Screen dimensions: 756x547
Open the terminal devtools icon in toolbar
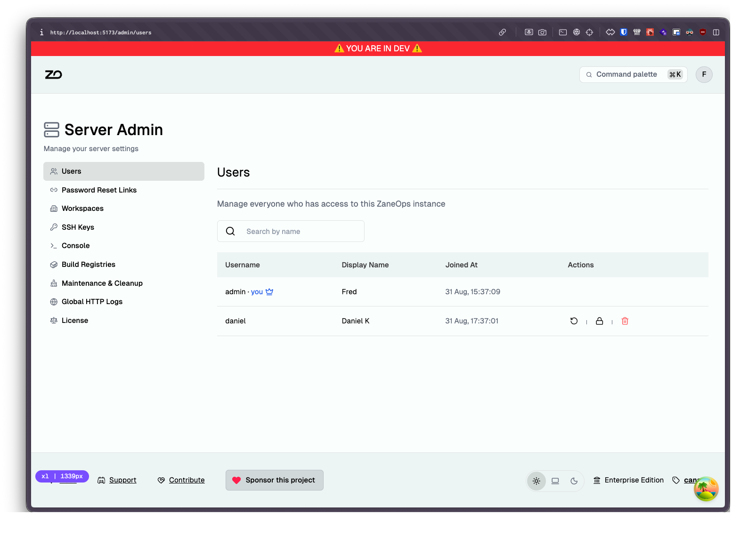point(563,32)
